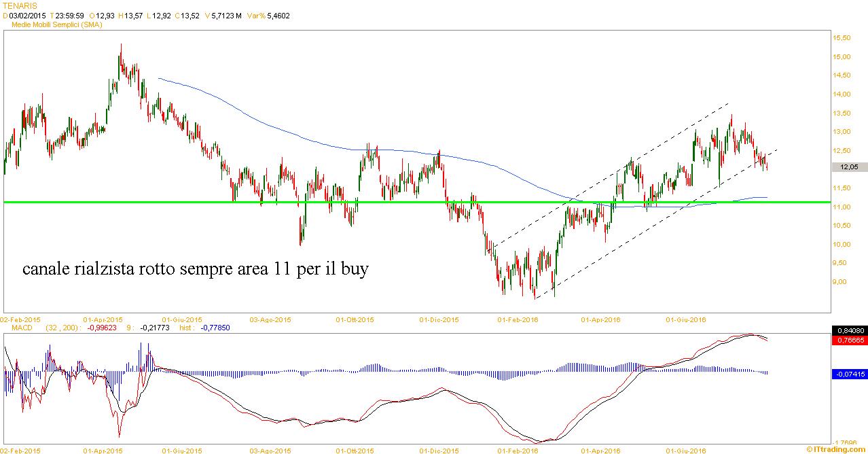
Task: Click the 14,00 price axis label
Action: pyautogui.click(x=842, y=94)
